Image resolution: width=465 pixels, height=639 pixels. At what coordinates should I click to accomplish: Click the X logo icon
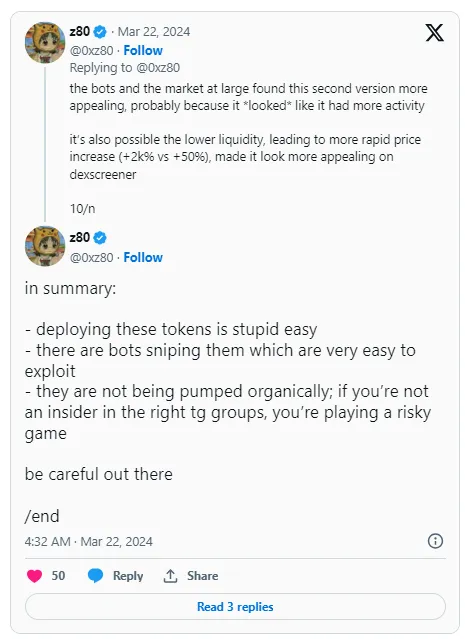434,33
